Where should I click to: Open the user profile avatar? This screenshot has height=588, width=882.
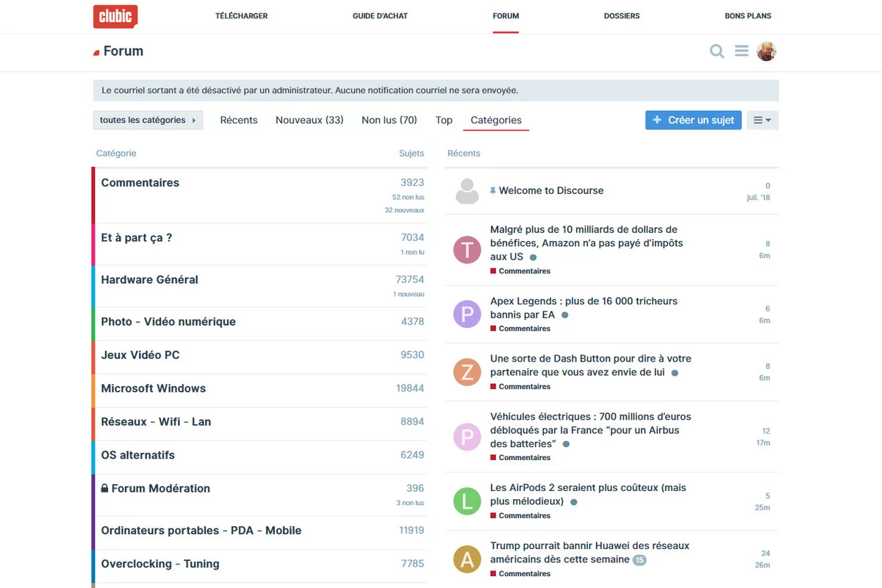767,51
